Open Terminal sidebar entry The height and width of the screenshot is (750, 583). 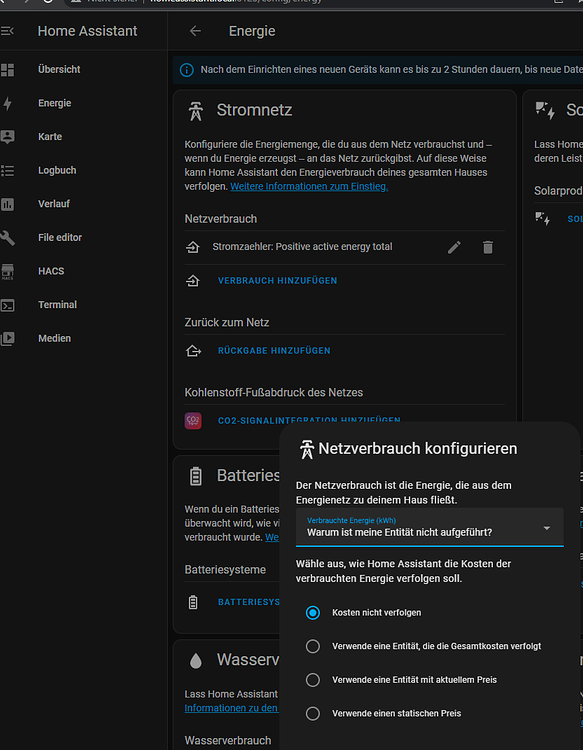[x=57, y=304]
